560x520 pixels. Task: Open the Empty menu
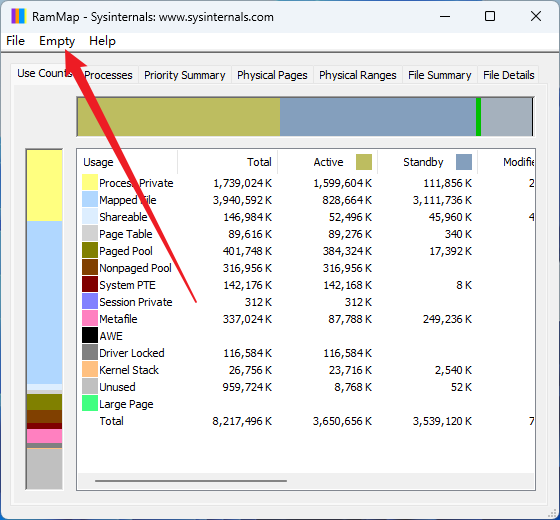[57, 41]
